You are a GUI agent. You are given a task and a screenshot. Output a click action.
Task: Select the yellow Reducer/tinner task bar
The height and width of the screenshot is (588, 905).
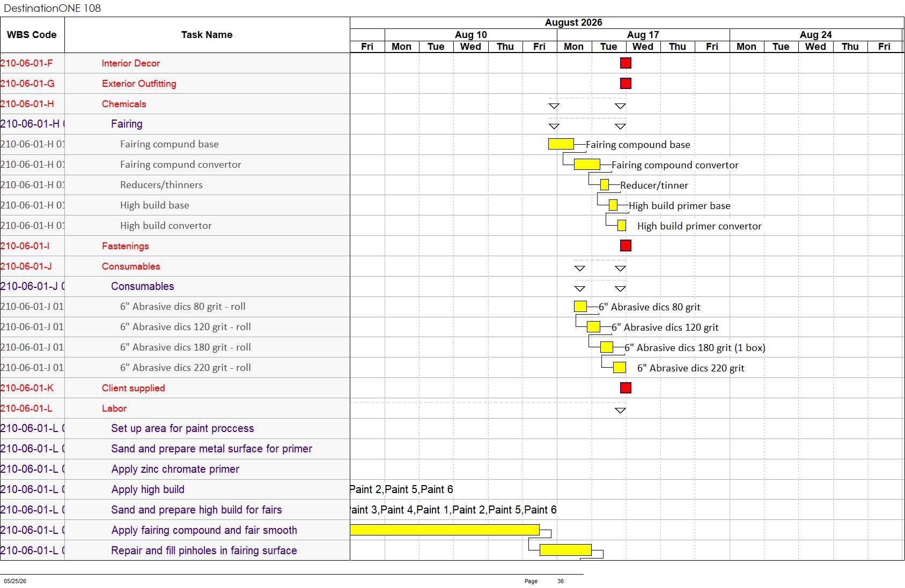pyautogui.click(x=605, y=185)
